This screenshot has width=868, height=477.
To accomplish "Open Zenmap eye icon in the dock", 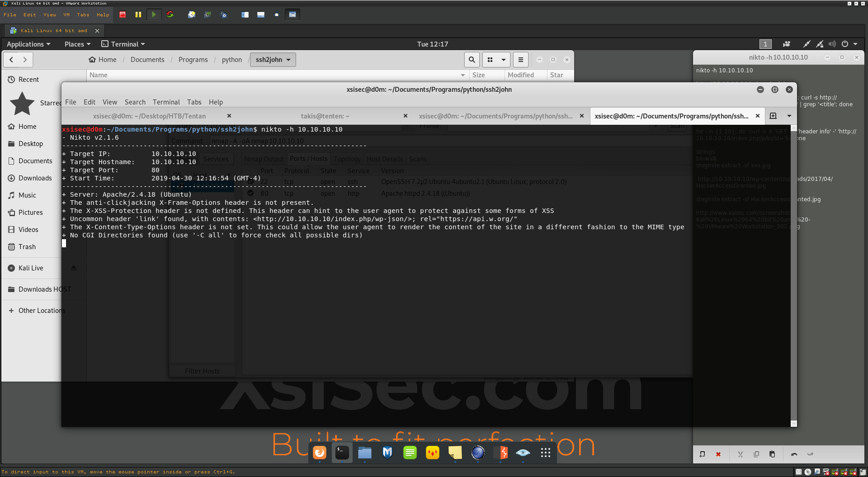I will [x=523, y=453].
